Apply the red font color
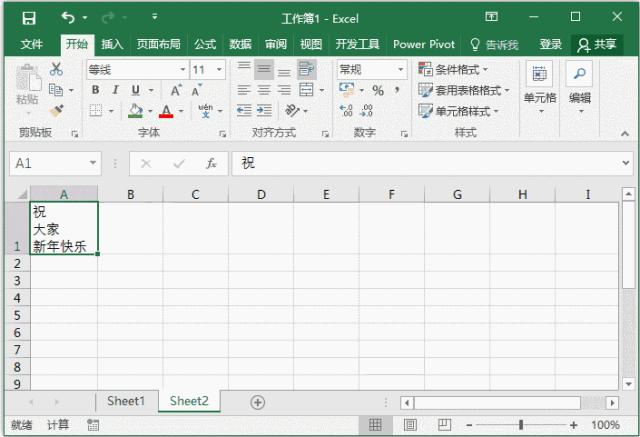The width and height of the screenshot is (640, 437). tap(166, 110)
